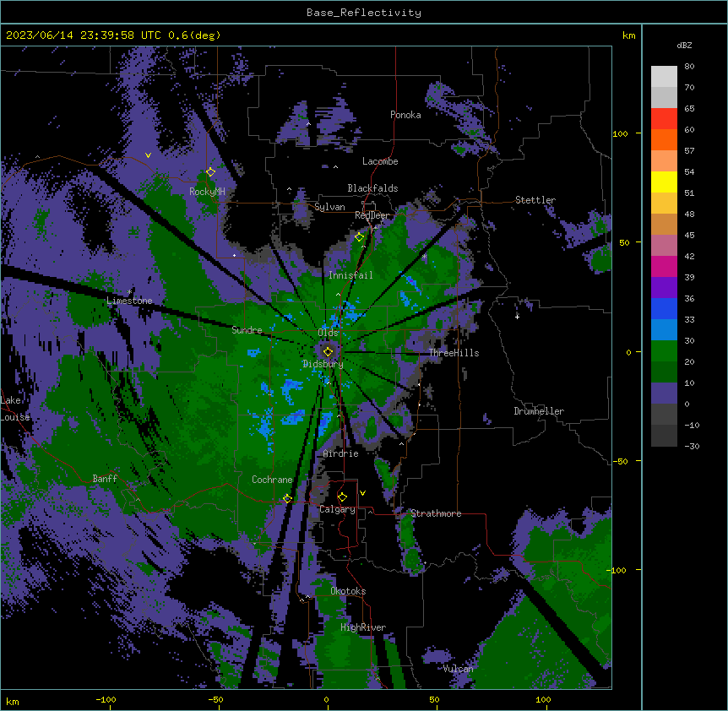The image size is (728, 711).
Task: Click the Lacombe town label
Action: [380, 161]
